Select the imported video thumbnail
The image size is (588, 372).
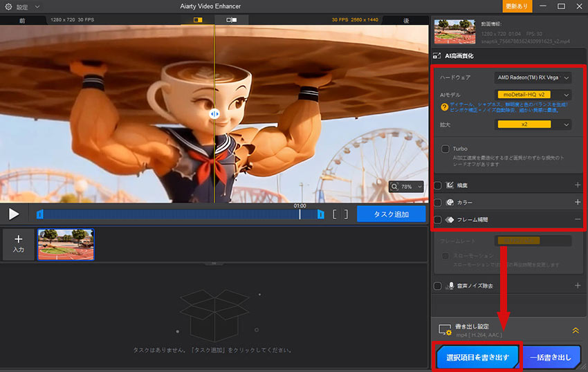tap(66, 245)
